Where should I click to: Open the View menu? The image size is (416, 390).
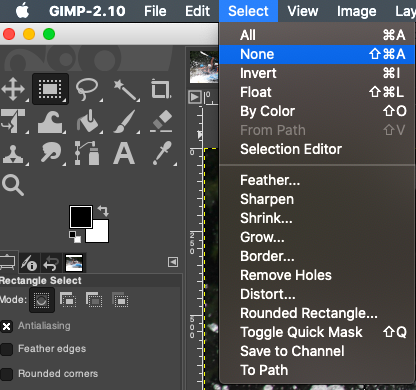[x=303, y=11]
